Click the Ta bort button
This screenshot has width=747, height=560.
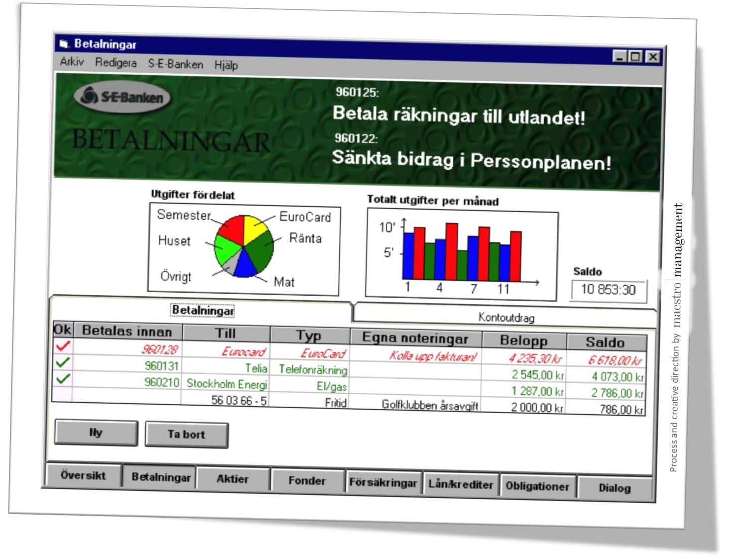(187, 435)
